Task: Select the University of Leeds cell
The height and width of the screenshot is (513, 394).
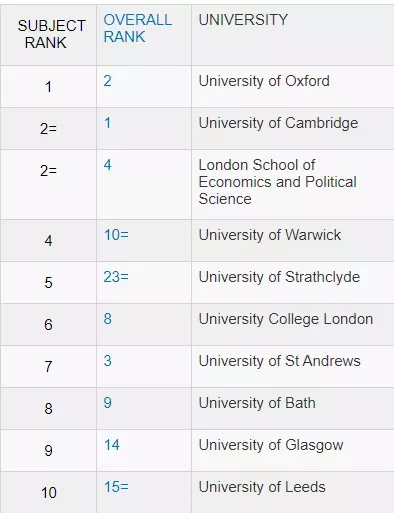Action: pyautogui.click(x=293, y=492)
